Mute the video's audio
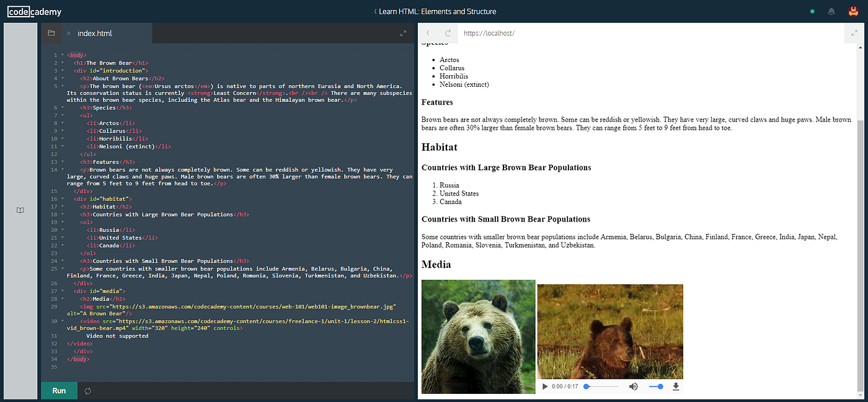Image resolution: width=868 pixels, height=402 pixels. pos(633,386)
